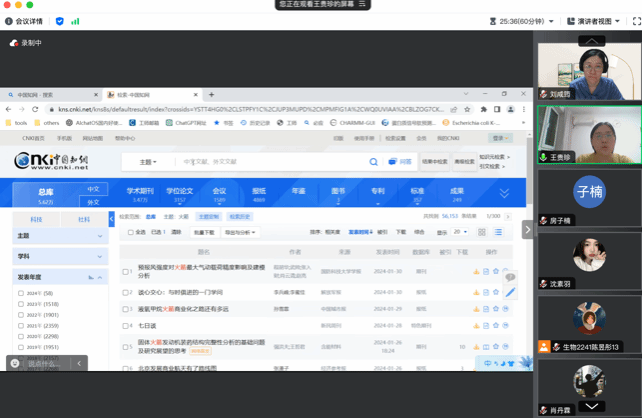The width and height of the screenshot is (642, 418).
Task: Click the download icon for first result
Action: [x=477, y=271]
